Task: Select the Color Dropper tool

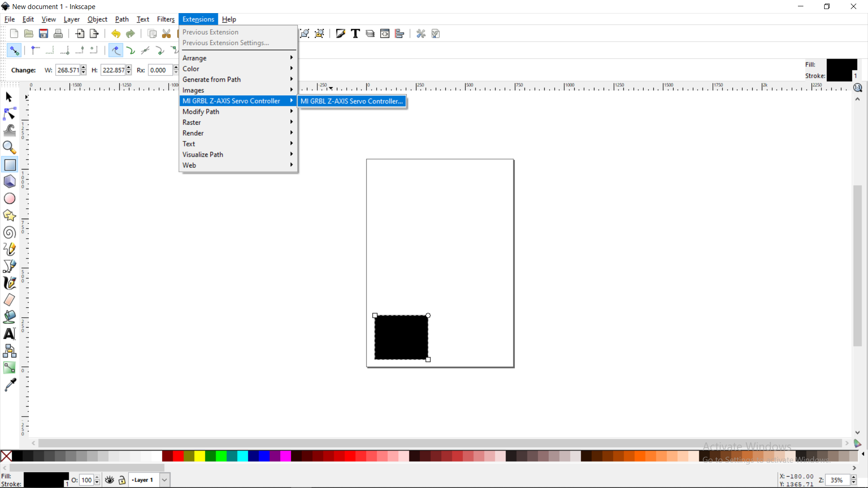Action: pyautogui.click(x=9, y=385)
